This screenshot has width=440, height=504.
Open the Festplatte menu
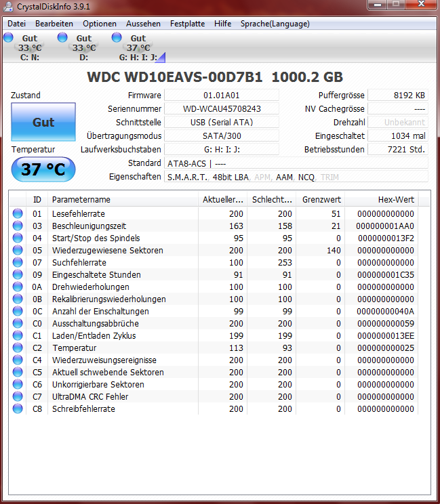click(187, 24)
